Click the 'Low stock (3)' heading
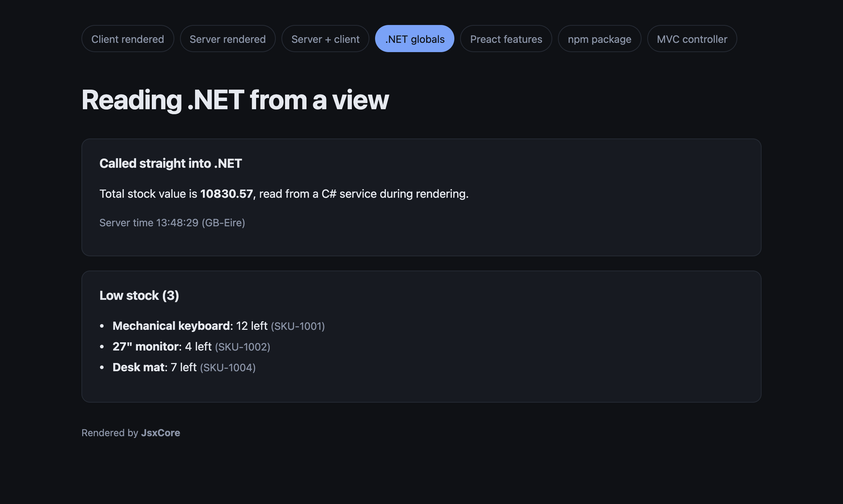 point(139,296)
